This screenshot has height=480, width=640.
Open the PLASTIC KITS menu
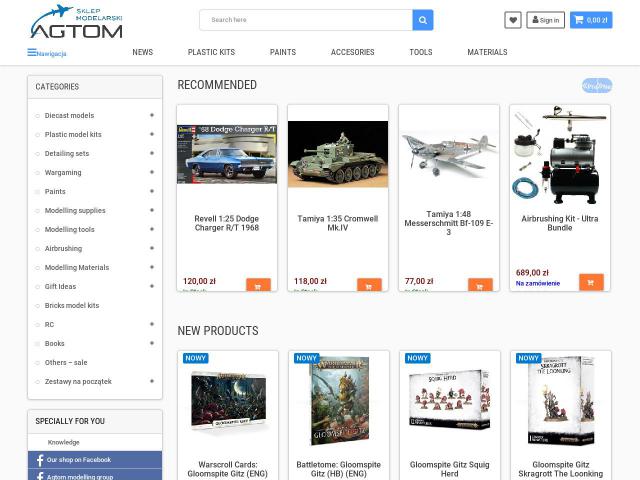pyautogui.click(x=211, y=52)
